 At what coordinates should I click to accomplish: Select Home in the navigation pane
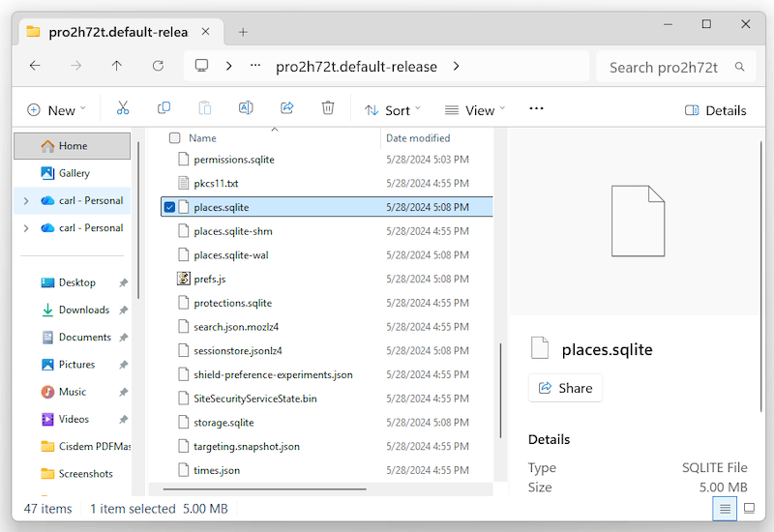(x=72, y=146)
